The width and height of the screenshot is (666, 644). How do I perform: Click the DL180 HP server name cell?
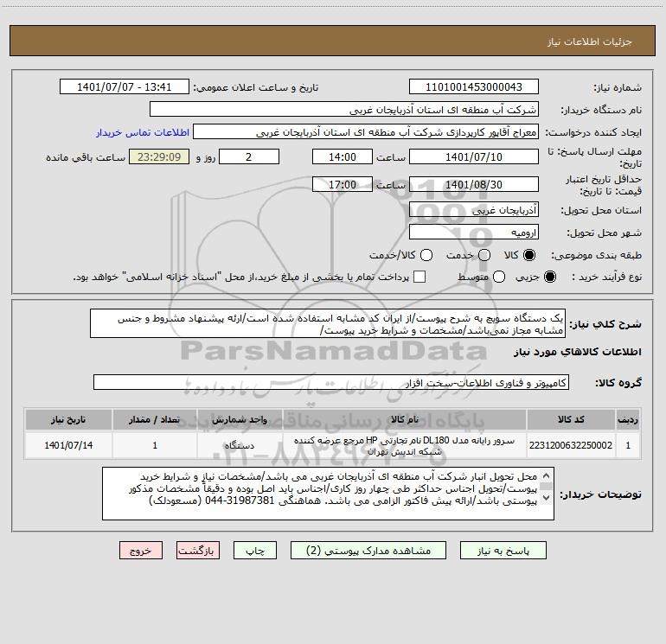405,445
